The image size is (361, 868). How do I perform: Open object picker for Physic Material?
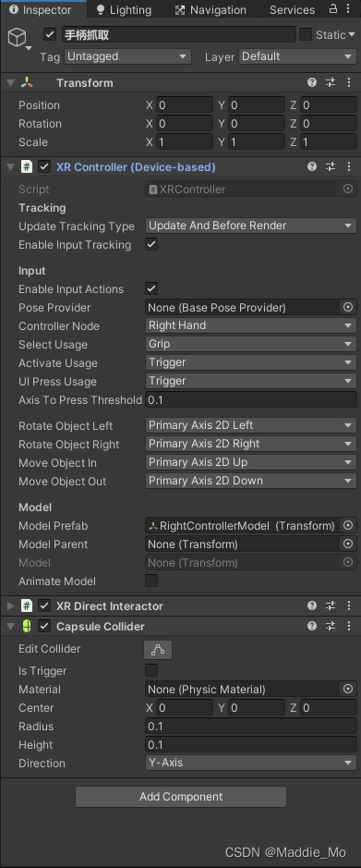click(348, 690)
